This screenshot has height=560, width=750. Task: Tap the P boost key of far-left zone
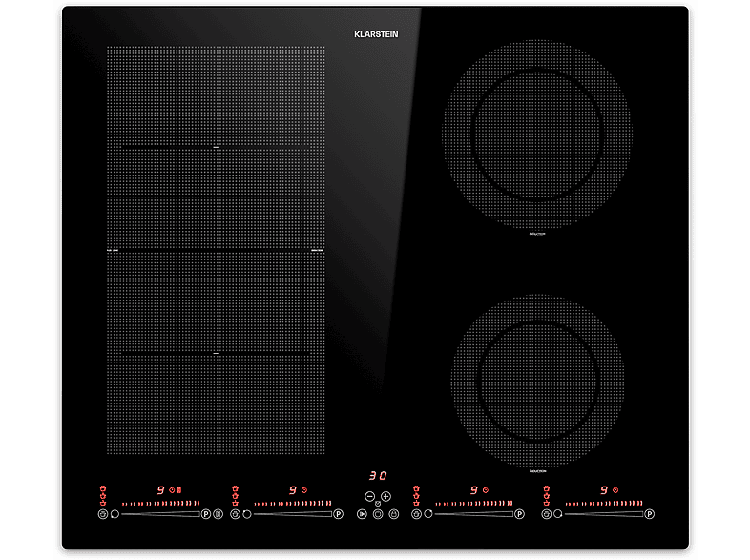pos(206,514)
